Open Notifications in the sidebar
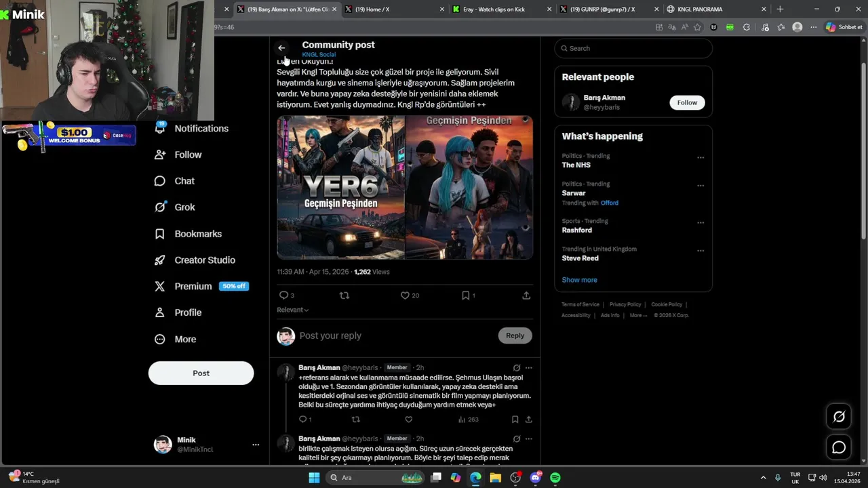The height and width of the screenshot is (488, 868). (192, 128)
